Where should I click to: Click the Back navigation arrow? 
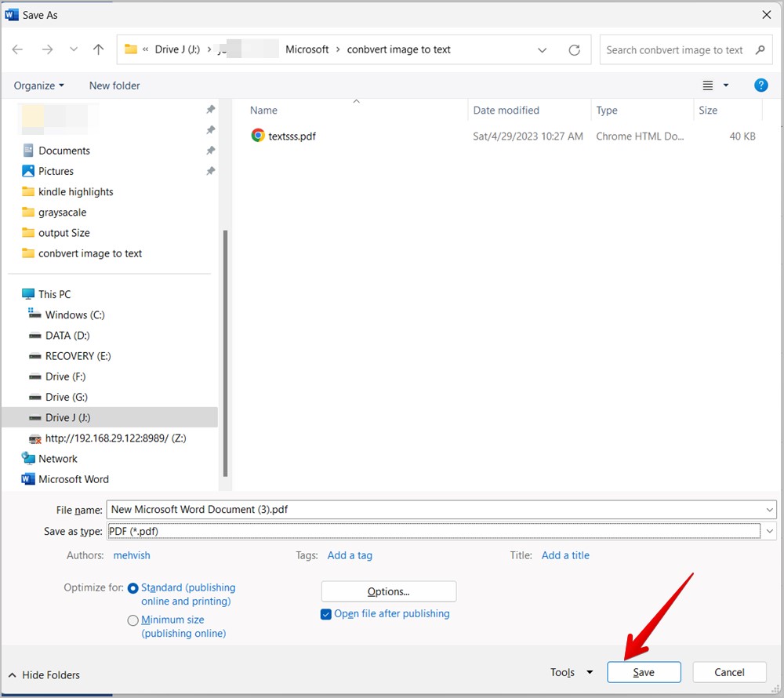(x=17, y=49)
